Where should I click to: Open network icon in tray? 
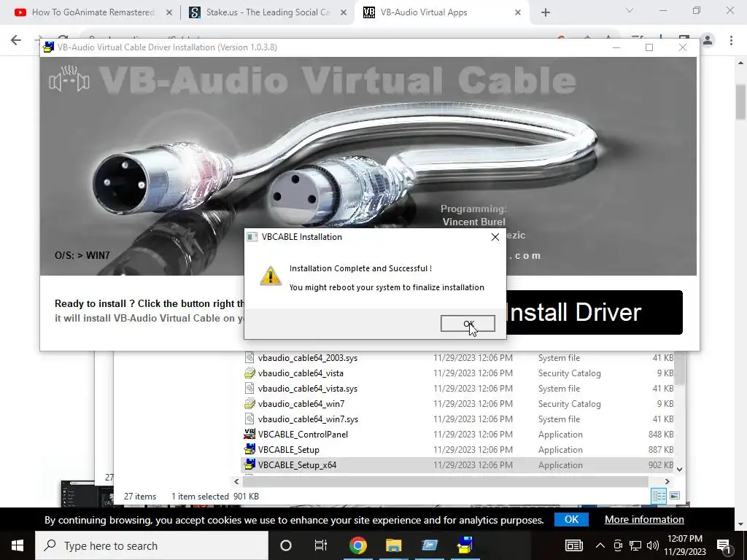pos(635,545)
